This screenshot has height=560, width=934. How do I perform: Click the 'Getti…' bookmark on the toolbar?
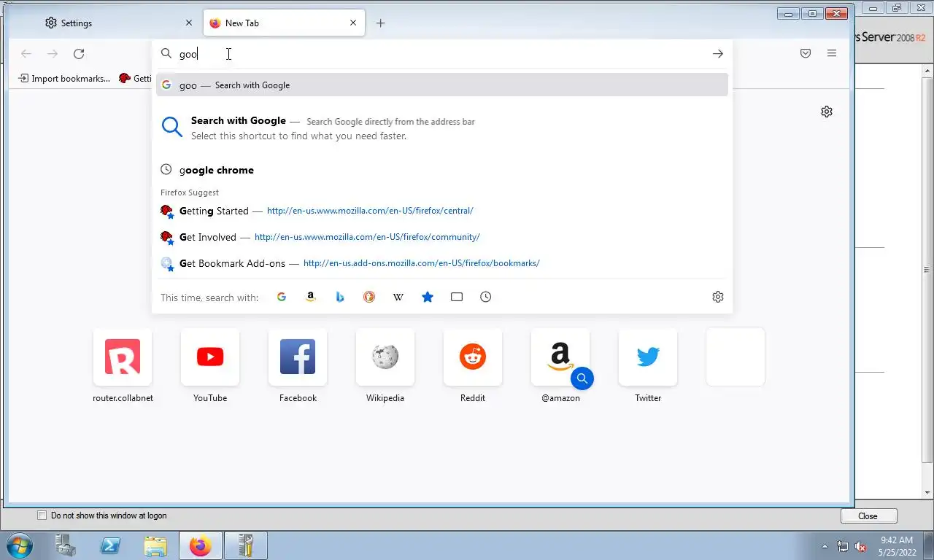pos(135,78)
